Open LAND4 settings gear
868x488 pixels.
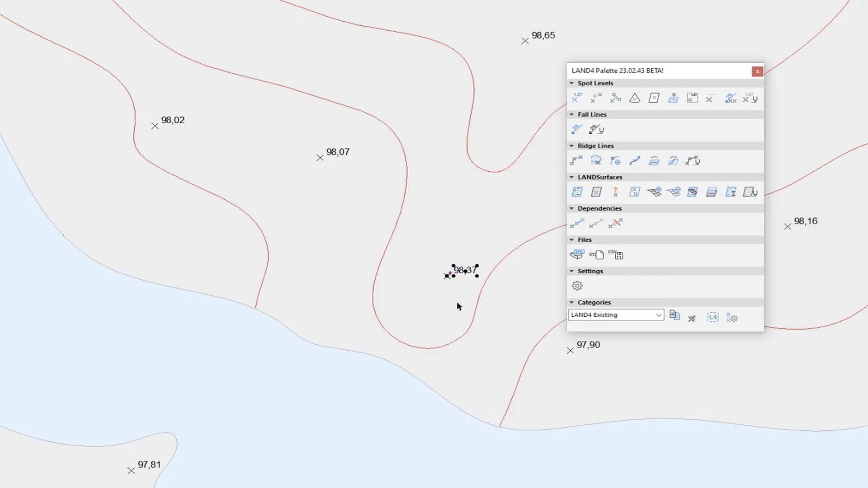577,286
